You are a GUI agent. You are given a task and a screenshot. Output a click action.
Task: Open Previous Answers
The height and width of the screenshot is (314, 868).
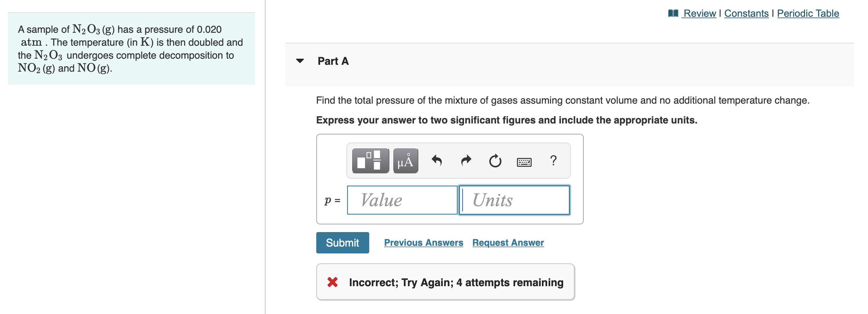pyautogui.click(x=423, y=242)
